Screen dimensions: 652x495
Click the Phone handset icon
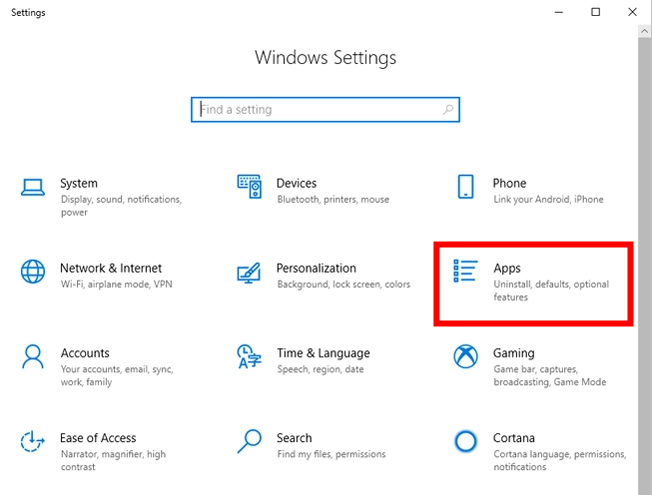[x=465, y=186]
